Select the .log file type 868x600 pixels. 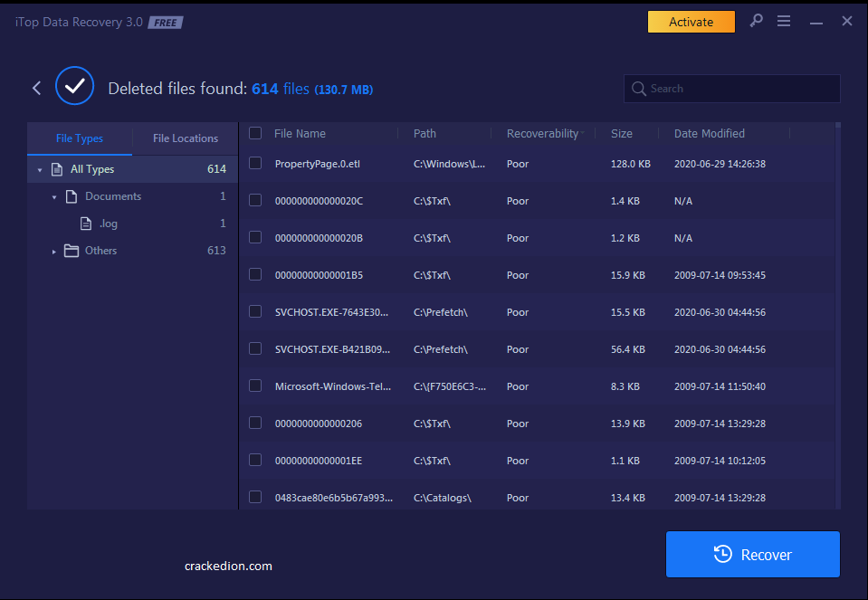(133, 224)
